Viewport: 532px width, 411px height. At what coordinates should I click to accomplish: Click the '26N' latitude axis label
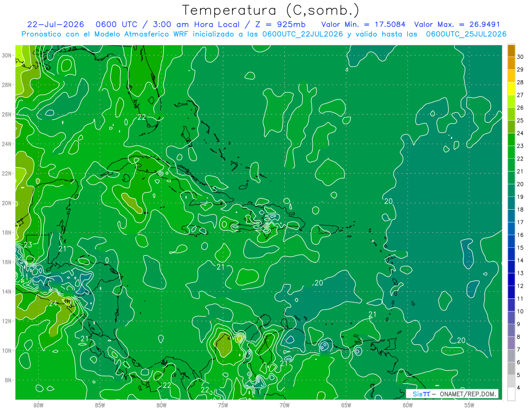(x=6, y=114)
